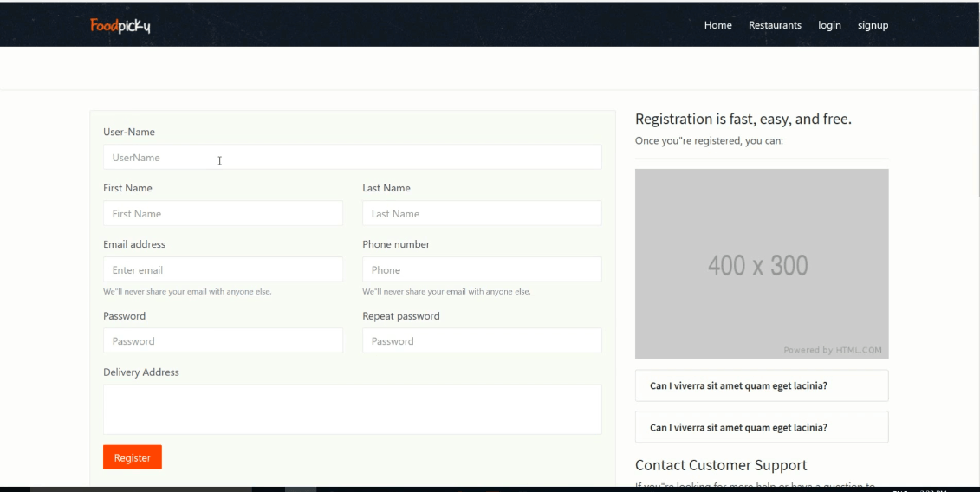Screen dimensions: 980x492
Task: Click the Enter email input field
Action: click(223, 270)
